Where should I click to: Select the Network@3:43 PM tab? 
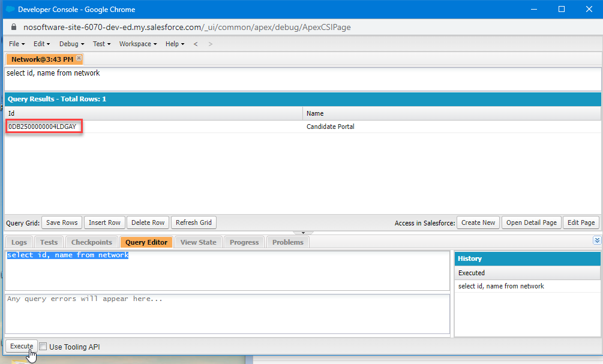tap(42, 59)
